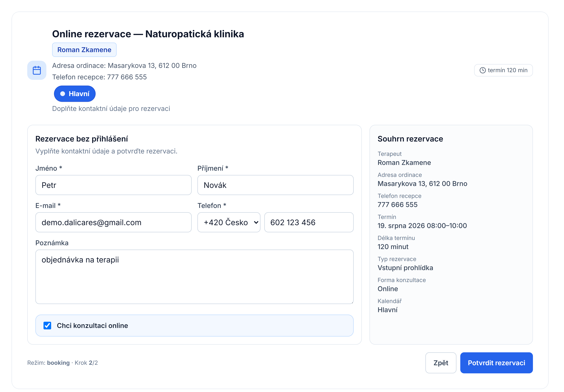Focus the Jméno field containing Petr
Screen dimensions: 564x392
[x=113, y=185]
